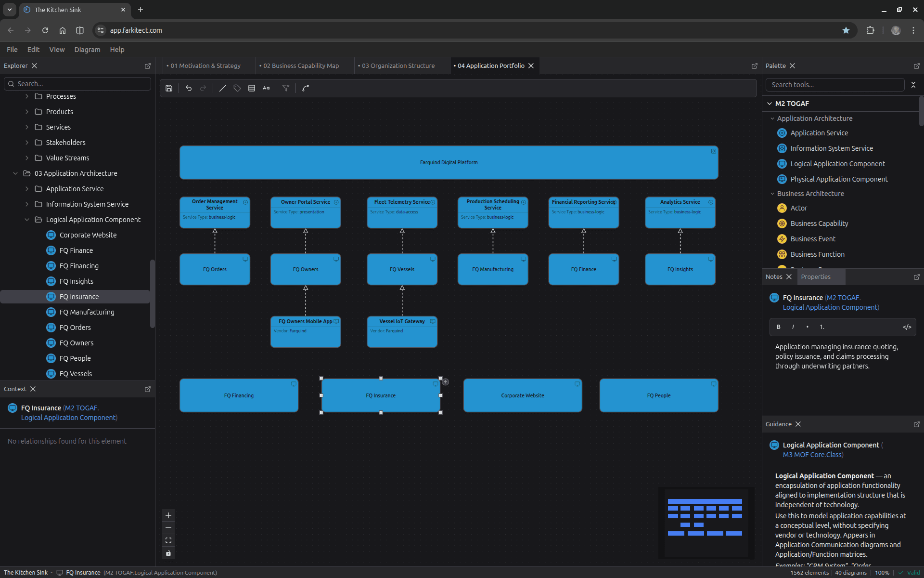Select Application Service palette tool
Viewport: 924px width, 578px height.
[x=819, y=133]
